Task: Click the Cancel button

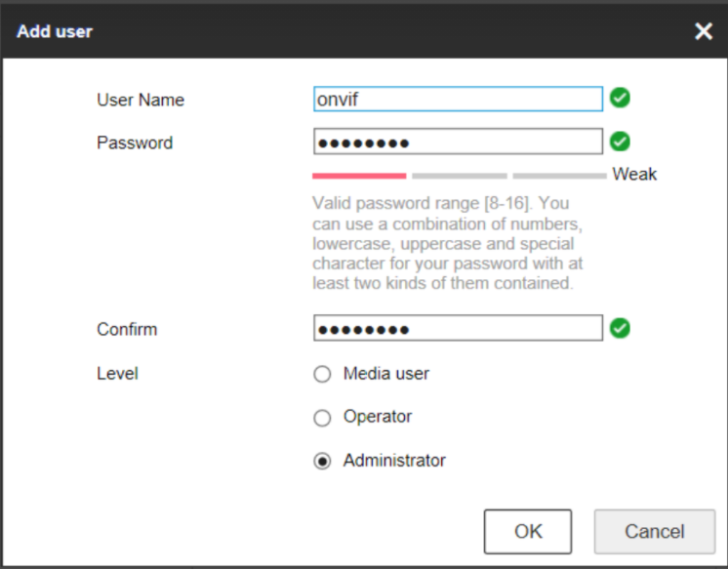Action: coord(654,532)
